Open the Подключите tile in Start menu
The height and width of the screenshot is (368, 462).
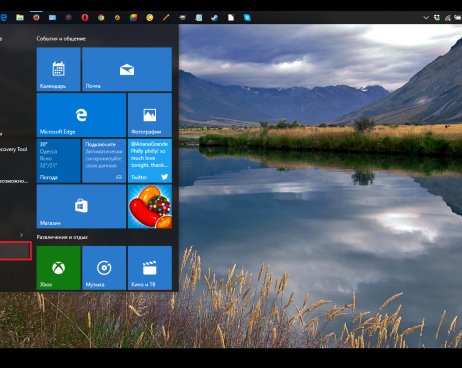click(x=104, y=161)
